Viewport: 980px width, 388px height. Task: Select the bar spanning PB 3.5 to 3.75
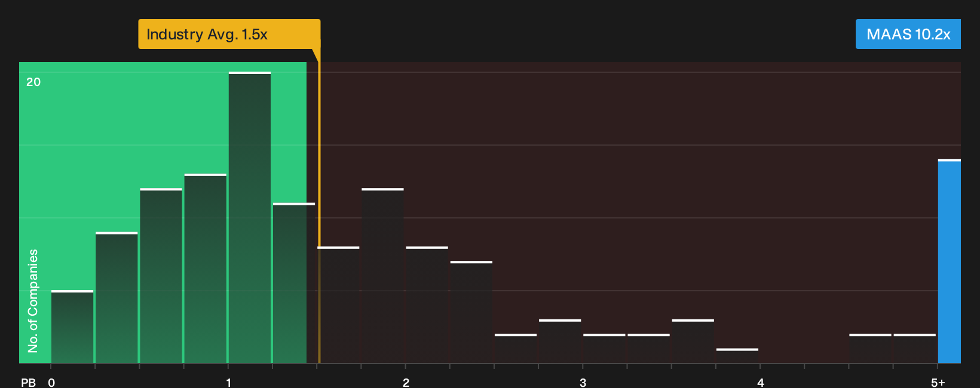[693, 341]
